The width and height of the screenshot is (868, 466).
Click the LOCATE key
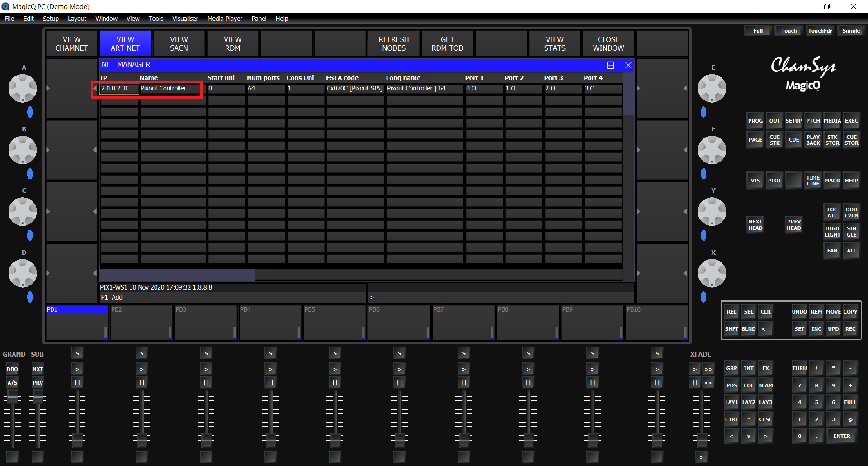tap(832, 212)
